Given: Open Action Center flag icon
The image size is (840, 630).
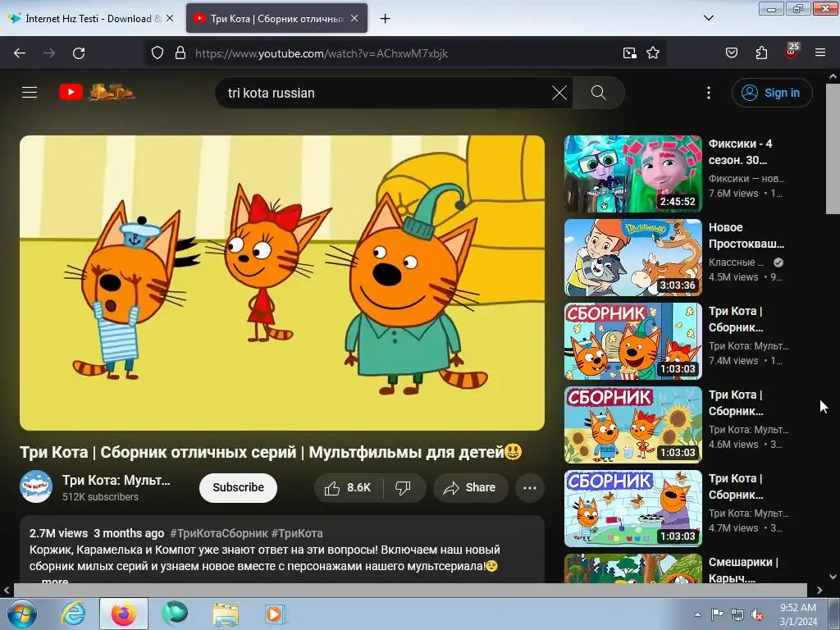Looking at the screenshot, I should [717, 614].
